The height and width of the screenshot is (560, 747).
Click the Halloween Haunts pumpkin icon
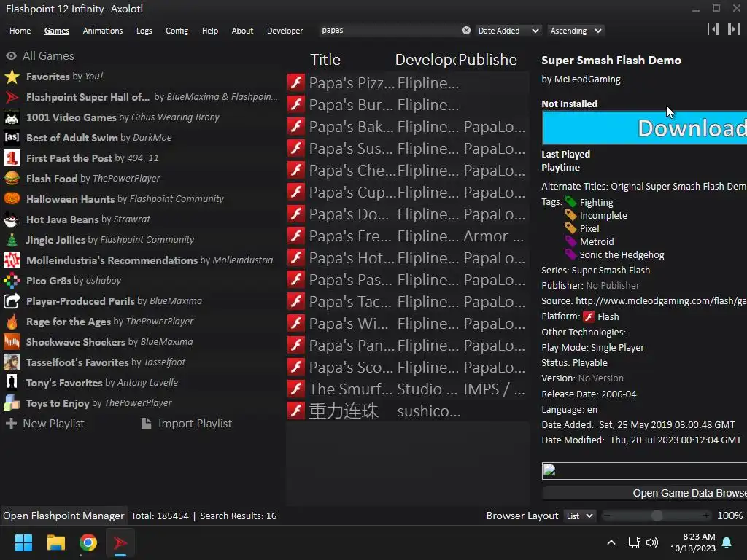click(x=12, y=199)
